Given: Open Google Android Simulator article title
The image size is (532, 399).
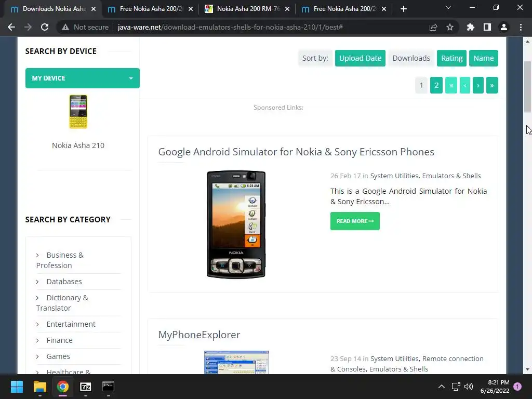Looking at the screenshot, I should 296,152.
